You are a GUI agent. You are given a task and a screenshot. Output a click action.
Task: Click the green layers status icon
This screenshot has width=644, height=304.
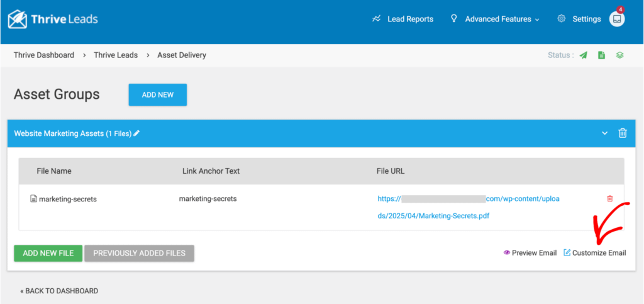619,55
